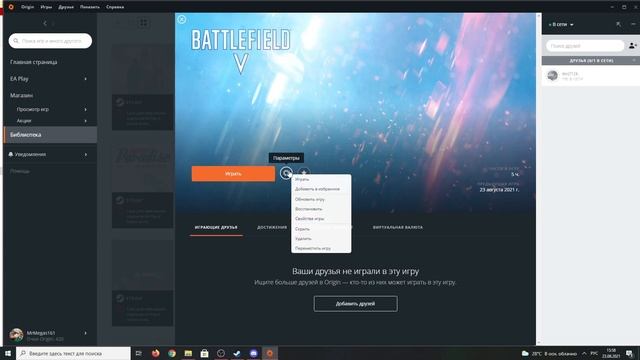This screenshot has height=360, width=640.
Task: Close the Battlefield V game details overlay
Action: (182, 19)
